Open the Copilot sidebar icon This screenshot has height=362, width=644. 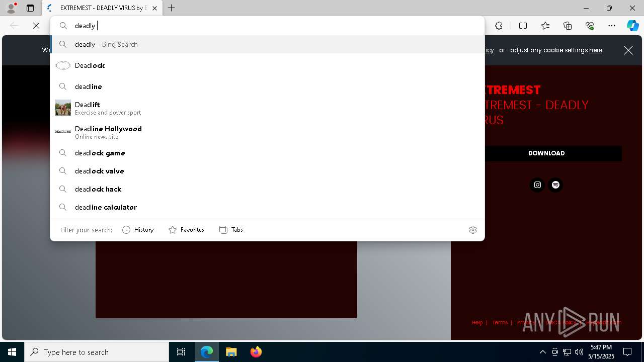[x=632, y=26]
